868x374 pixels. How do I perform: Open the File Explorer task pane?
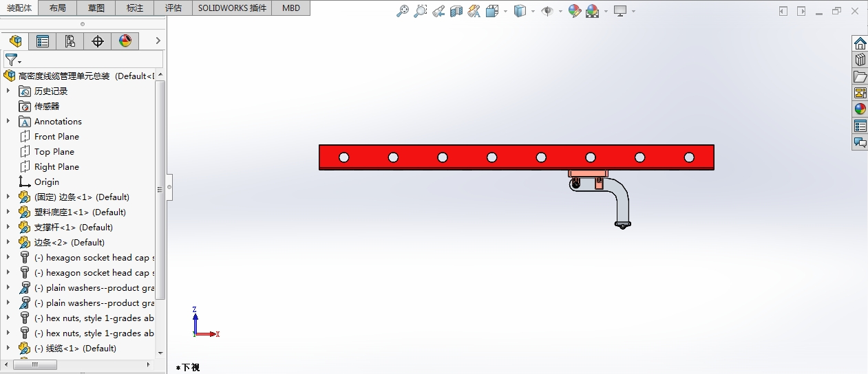point(860,76)
